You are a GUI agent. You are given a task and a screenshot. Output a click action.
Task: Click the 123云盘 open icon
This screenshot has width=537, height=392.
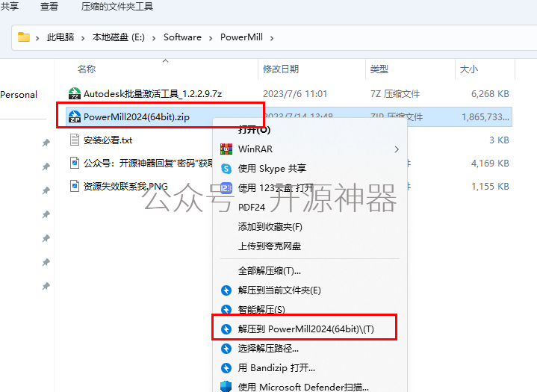(x=226, y=188)
